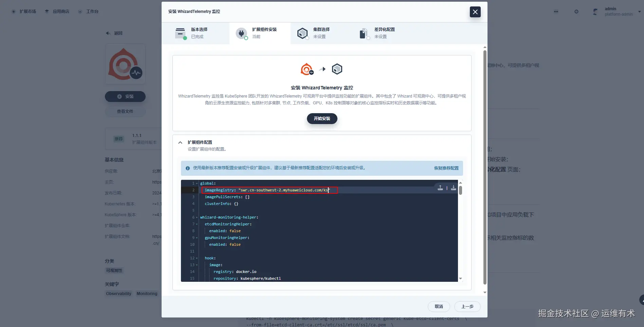Click "registry: docker.io" line in editor
The height and width of the screenshot is (327, 644).
[235, 272]
